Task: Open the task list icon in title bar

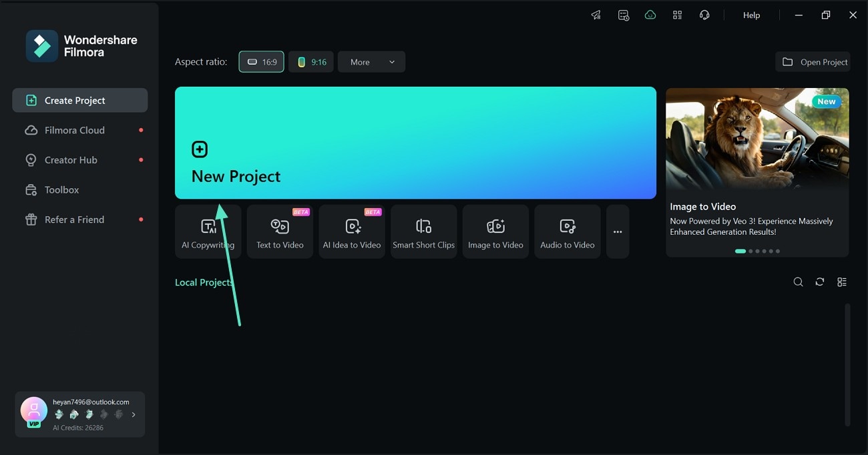Action: click(x=624, y=15)
